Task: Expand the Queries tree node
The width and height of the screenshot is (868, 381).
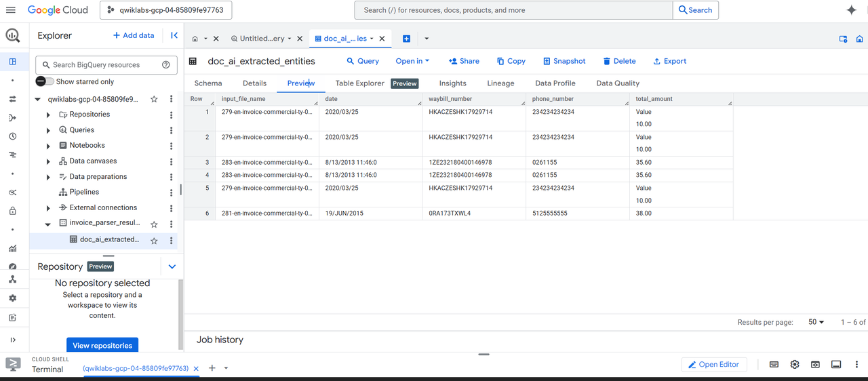Action: (x=48, y=130)
